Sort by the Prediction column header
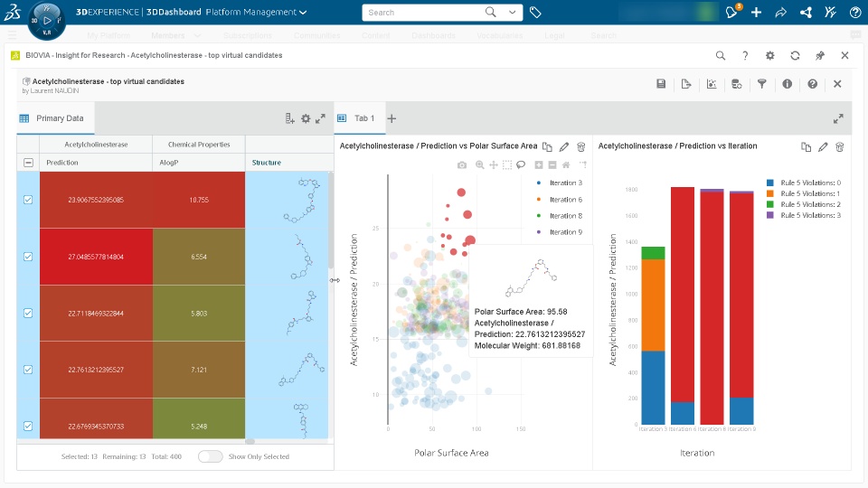The image size is (868, 488). pos(96,163)
